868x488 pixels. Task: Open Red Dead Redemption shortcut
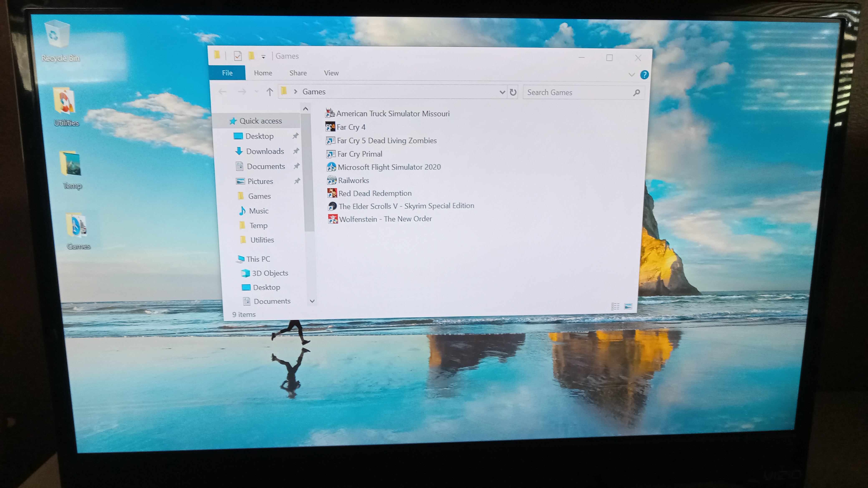coord(374,193)
